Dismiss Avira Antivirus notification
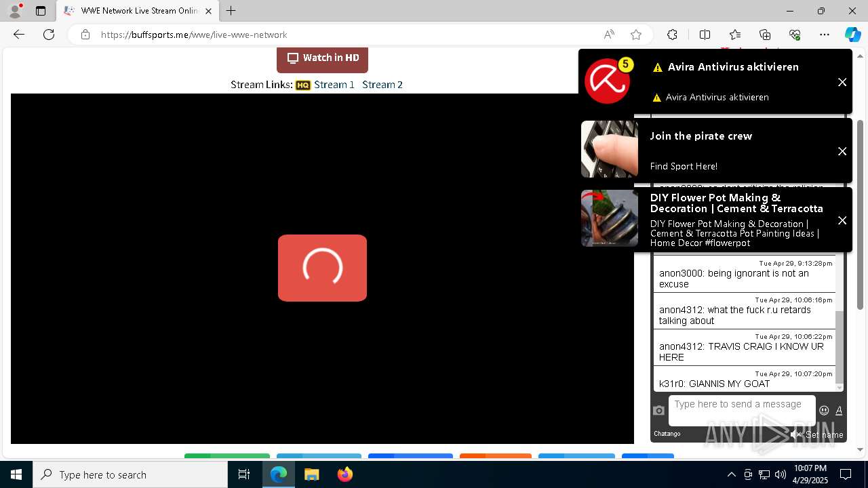The width and height of the screenshot is (868, 488). pos(842,82)
